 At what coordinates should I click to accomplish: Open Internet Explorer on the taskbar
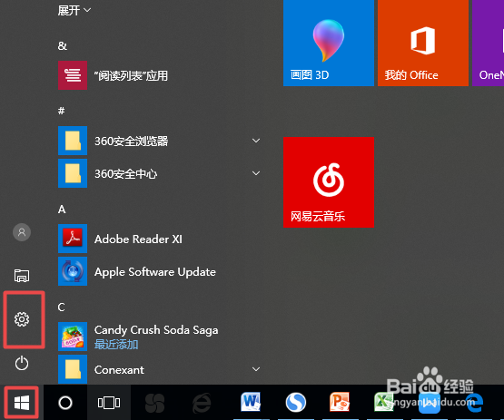pyautogui.click(x=202, y=404)
